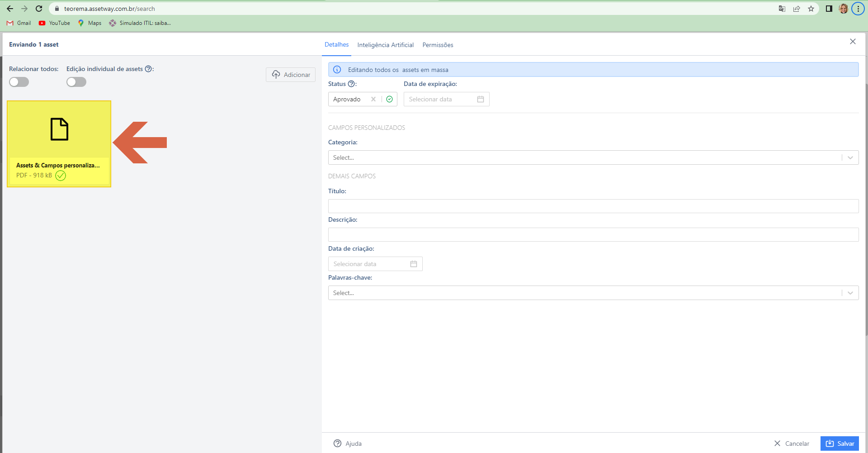Open the Gmail bookmark
The height and width of the screenshot is (453, 868).
pyautogui.click(x=19, y=23)
